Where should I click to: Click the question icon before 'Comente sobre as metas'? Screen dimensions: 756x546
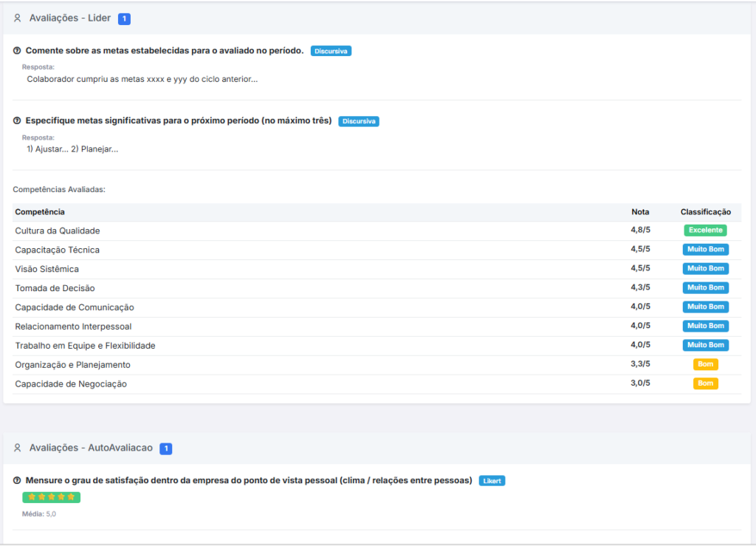point(17,51)
